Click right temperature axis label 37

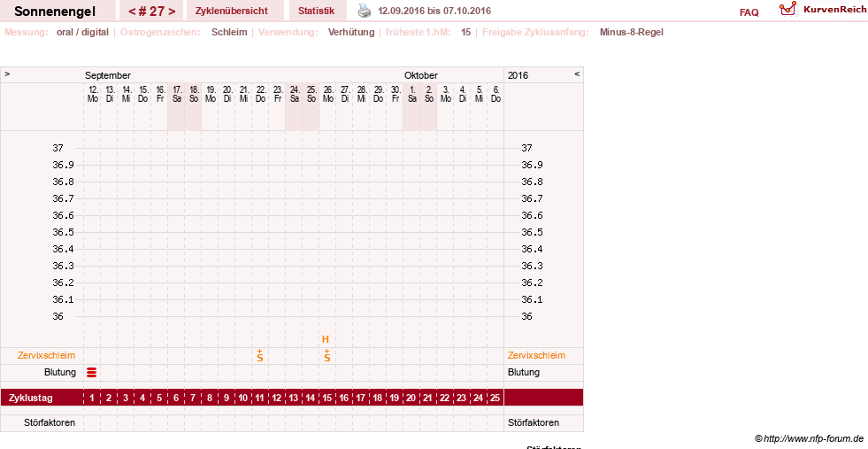click(526, 148)
